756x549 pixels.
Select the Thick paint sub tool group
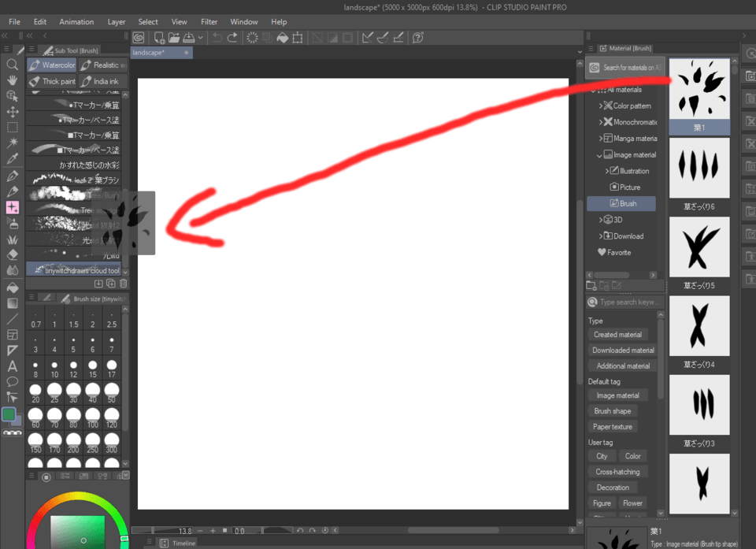[52, 81]
